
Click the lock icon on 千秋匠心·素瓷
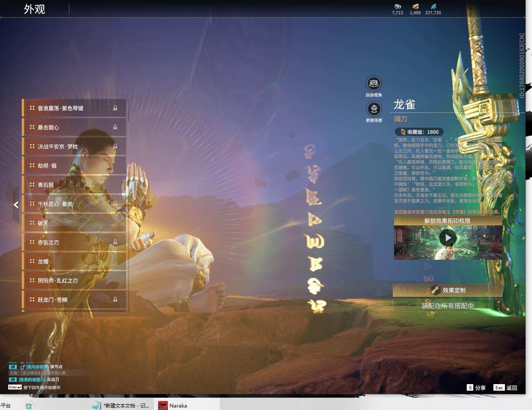[x=115, y=204]
